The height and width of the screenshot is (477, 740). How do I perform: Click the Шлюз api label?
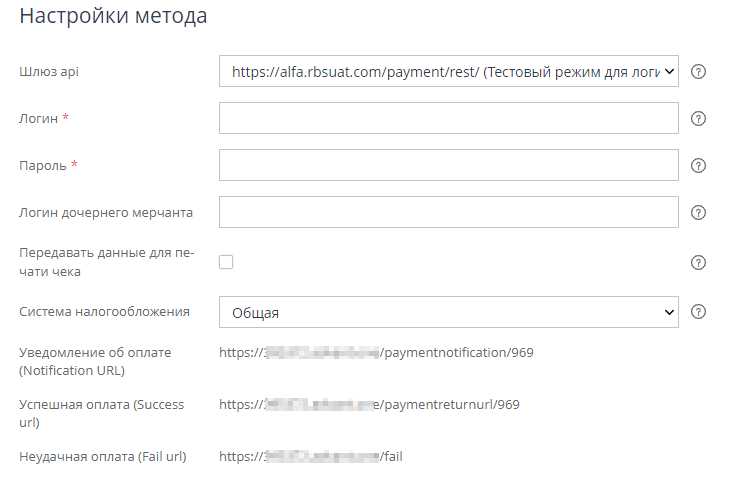(x=51, y=72)
